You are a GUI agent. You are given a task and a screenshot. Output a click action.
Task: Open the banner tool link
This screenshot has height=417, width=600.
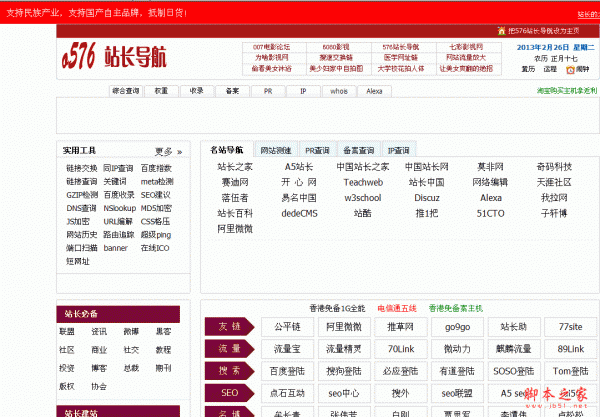(x=115, y=248)
